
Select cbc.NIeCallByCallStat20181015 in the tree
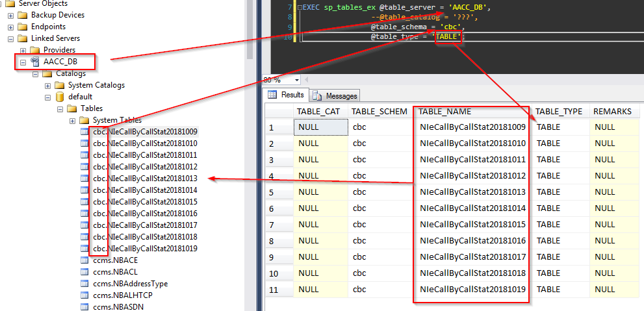145,202
